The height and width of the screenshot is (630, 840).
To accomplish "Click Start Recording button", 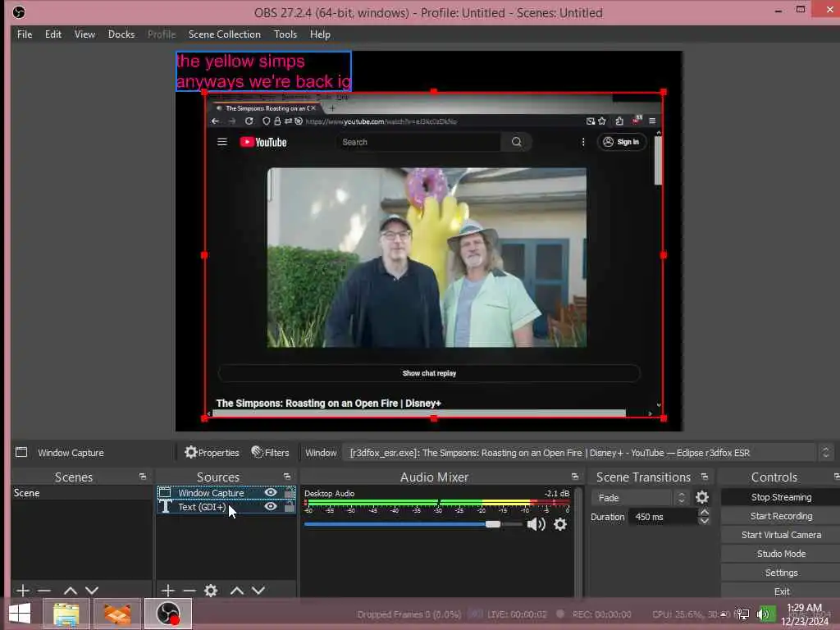I will 781,516.
